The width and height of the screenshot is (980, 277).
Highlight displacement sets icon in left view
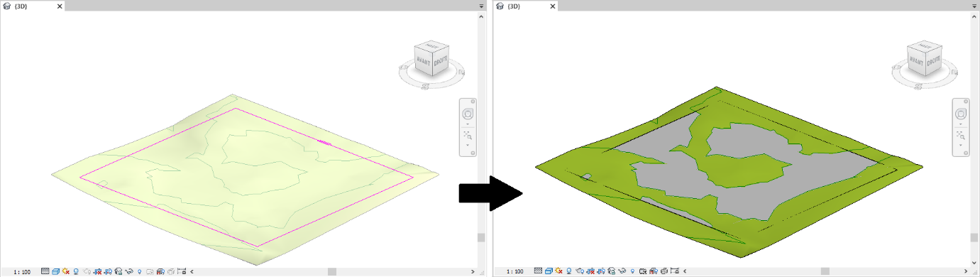click(171, 271)
